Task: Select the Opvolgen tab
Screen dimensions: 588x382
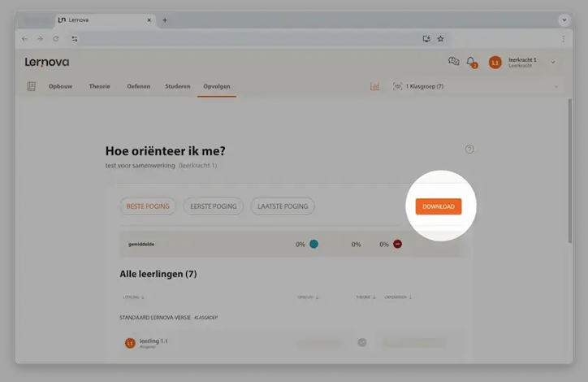Action: [x=217, y=86]
